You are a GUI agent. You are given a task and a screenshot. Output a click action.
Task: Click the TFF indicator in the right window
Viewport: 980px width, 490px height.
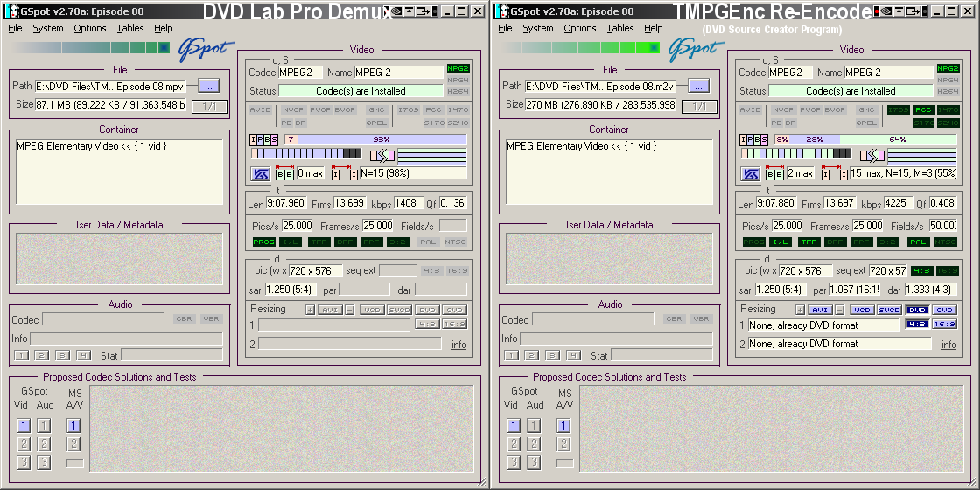pyautogui.click(x=808, y=241)
